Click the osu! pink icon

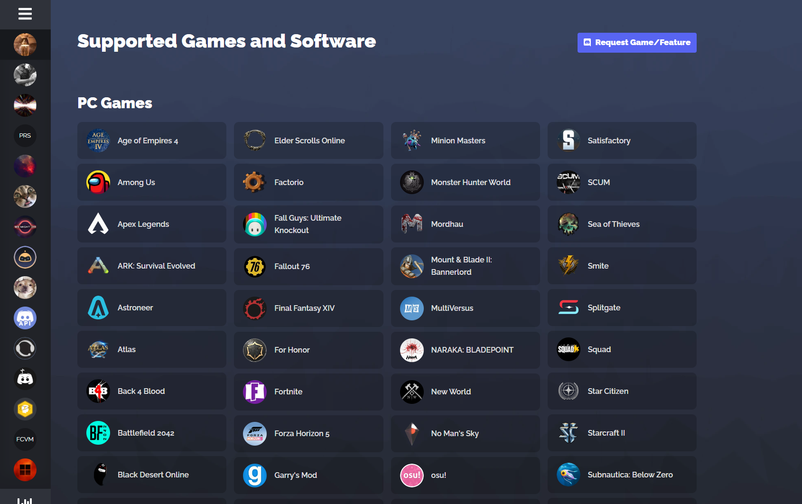[x=412, y=475]
